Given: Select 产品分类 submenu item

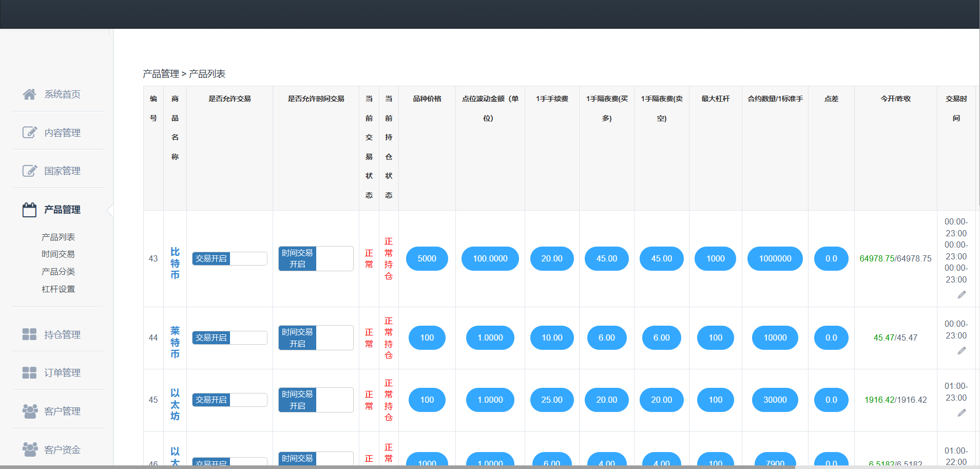Looking at the screenshot, I should click(x=58, y=271).
